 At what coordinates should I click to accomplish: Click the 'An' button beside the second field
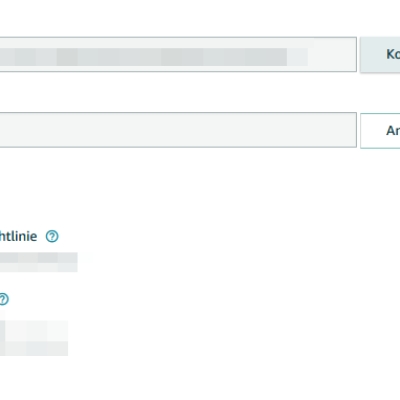point(380,130)
